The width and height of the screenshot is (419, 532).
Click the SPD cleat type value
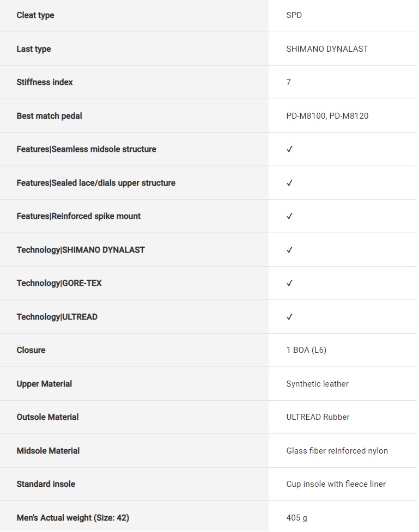coord(294,15)
